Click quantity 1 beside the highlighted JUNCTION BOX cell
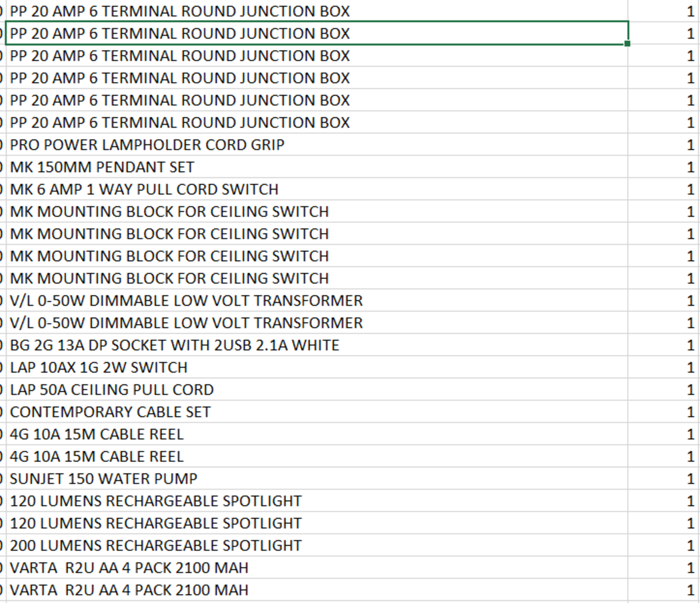The image size is (700, 603). 663,33
